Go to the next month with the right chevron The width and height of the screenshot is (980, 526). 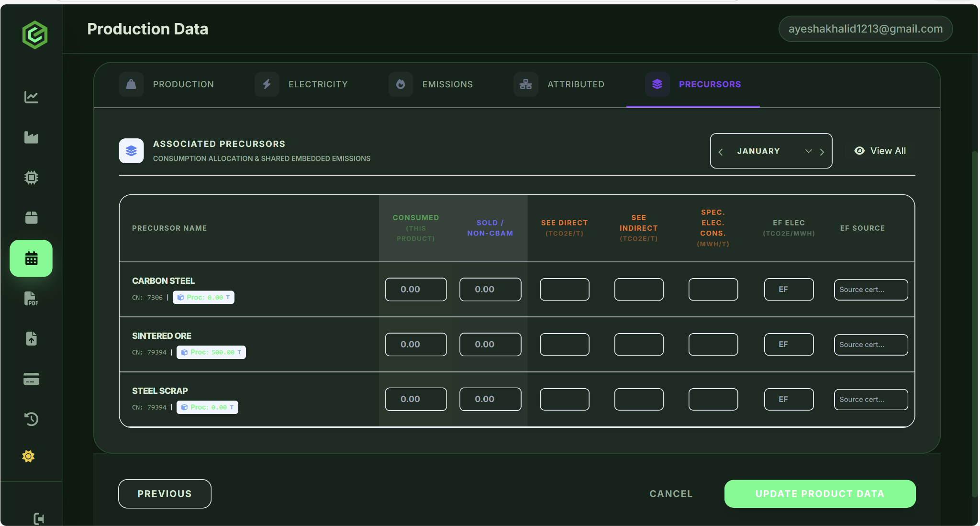click(822, 152)
